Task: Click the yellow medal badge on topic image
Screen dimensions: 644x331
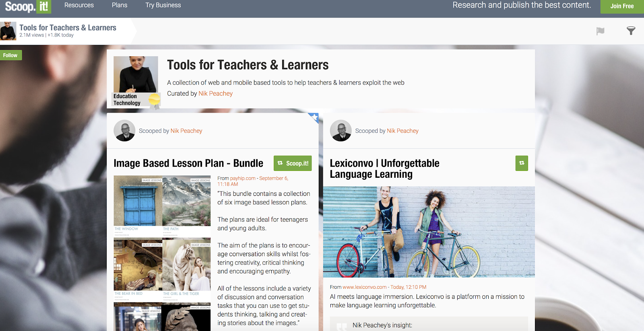Action: click(x=155, y=100)
